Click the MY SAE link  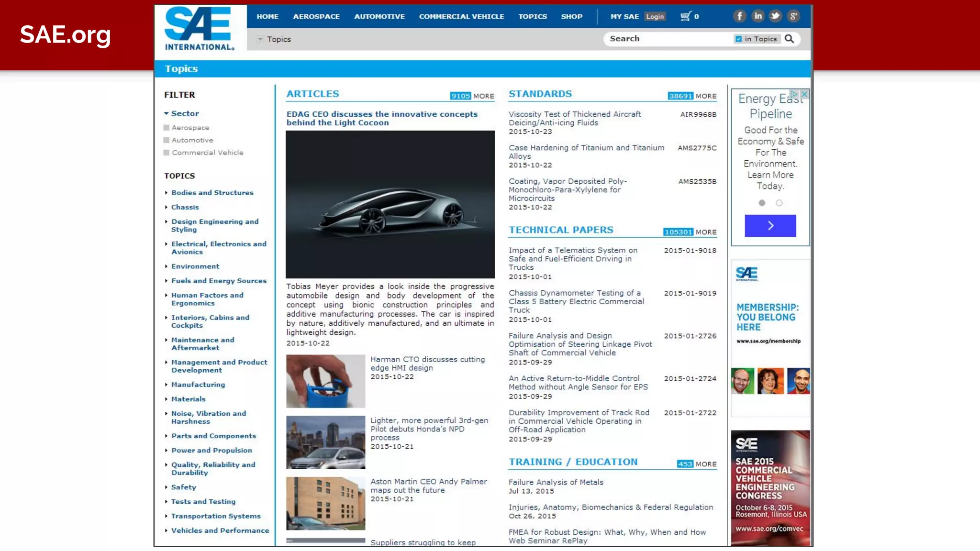[624, 16]
